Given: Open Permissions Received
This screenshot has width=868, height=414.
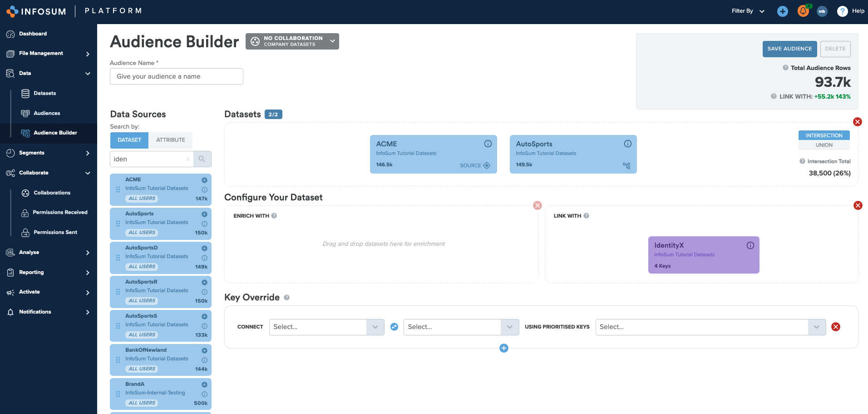Looking at the screenshot, I should (x=60, y=212).
